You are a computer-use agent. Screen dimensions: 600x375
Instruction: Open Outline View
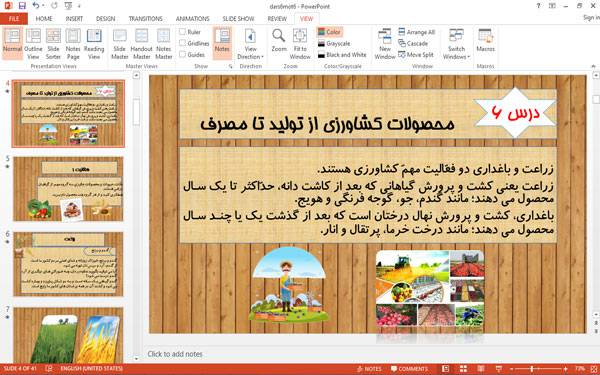33,44
